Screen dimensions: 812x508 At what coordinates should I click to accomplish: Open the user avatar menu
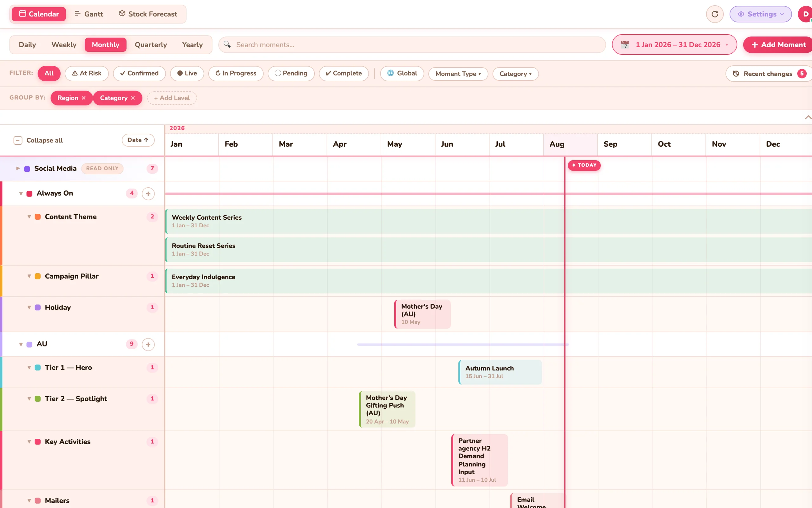pyautogui.click(x=805, y=14)
